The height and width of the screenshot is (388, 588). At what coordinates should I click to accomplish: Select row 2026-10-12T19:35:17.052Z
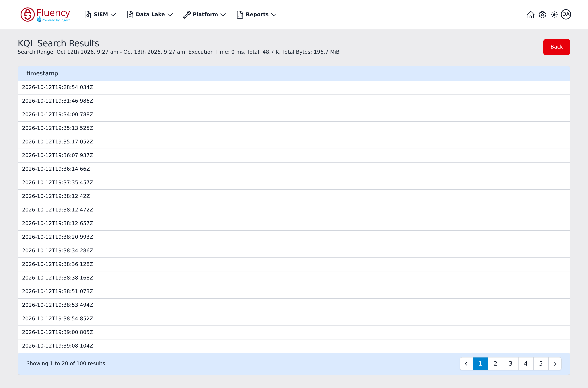coord(294,142)
